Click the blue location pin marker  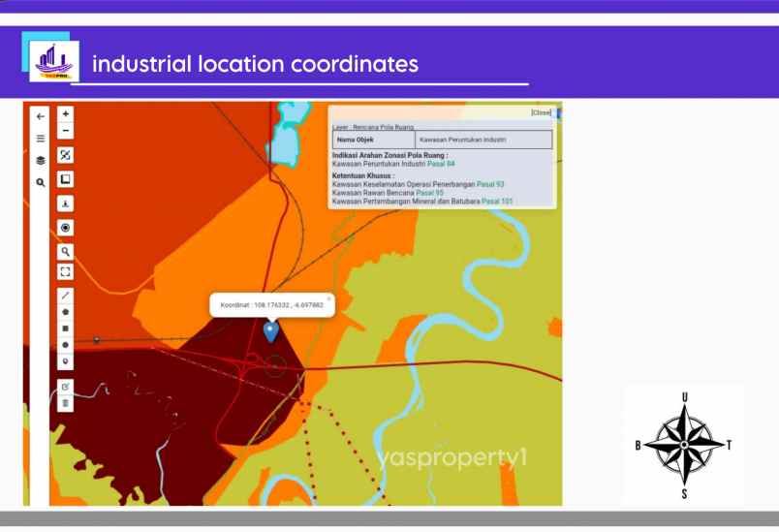270,331
